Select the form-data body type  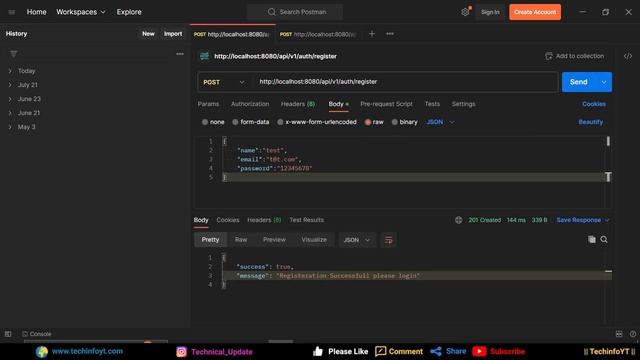tap(235, 122)
